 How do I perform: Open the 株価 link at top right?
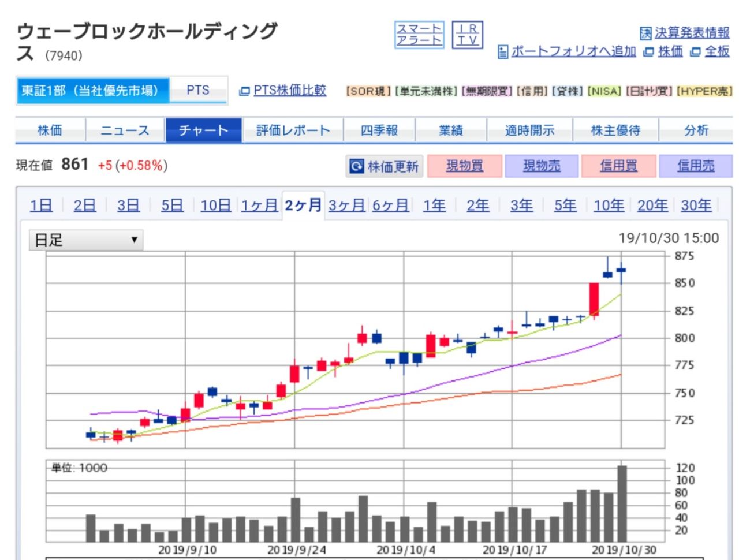[670, 52]
